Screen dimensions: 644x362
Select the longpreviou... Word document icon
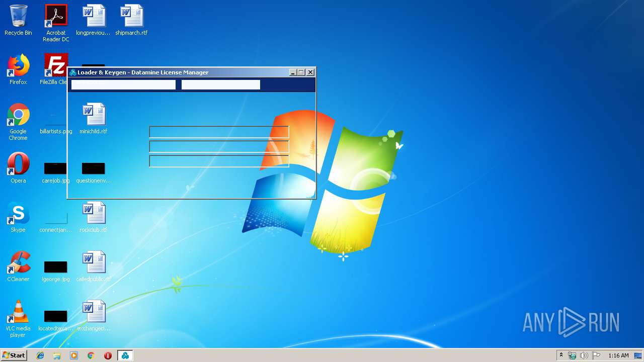pos(94,20)
